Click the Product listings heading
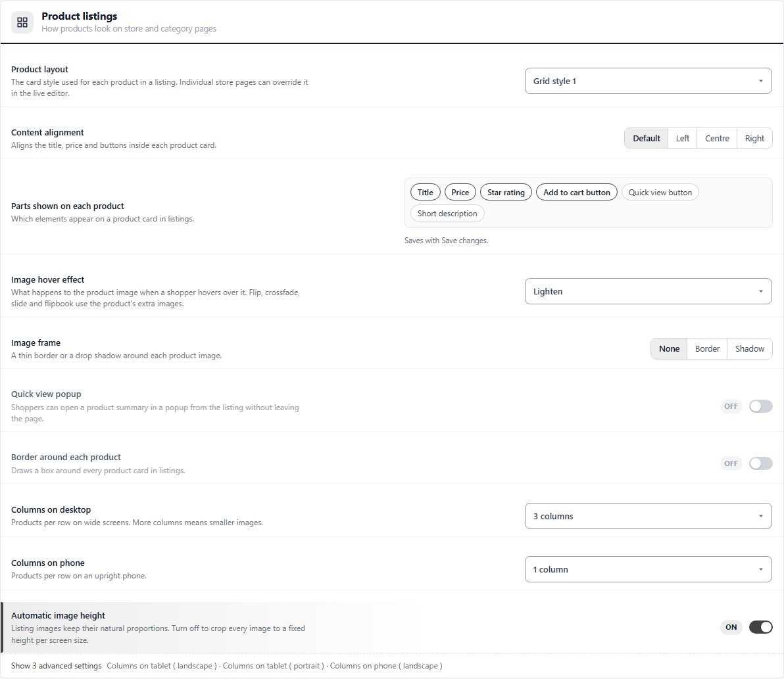Screen dimensions: 784x679 point(79,16)
